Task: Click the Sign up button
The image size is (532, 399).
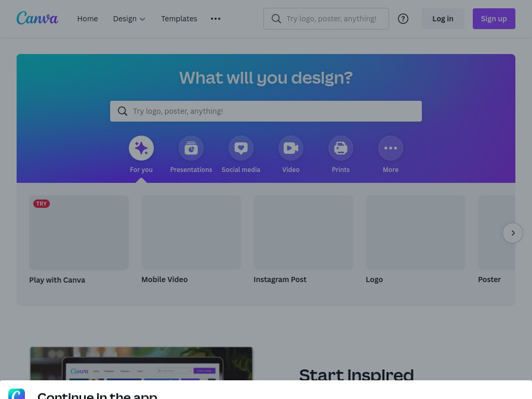Action: (494, 19)
